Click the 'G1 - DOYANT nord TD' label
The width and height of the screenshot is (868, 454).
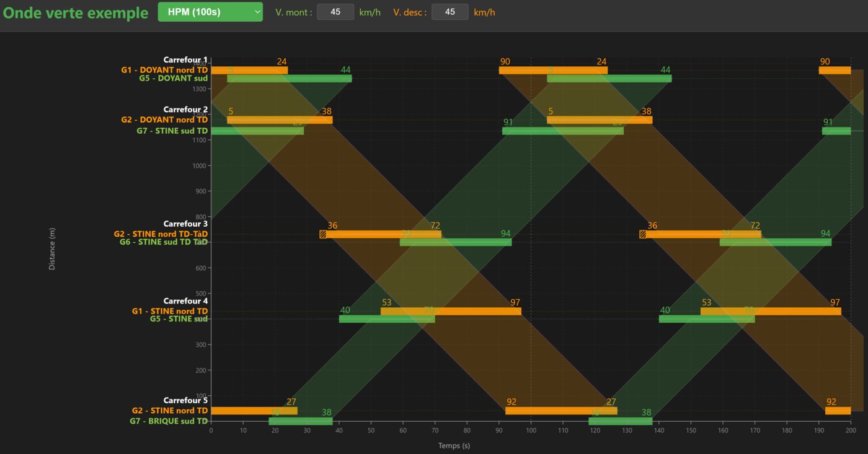(x=164, y=70)
